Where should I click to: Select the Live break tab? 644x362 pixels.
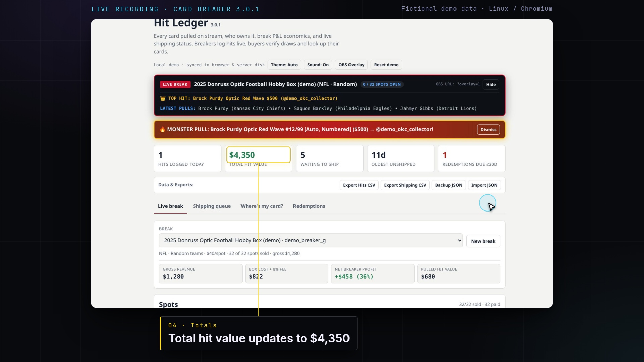(170, 206)
